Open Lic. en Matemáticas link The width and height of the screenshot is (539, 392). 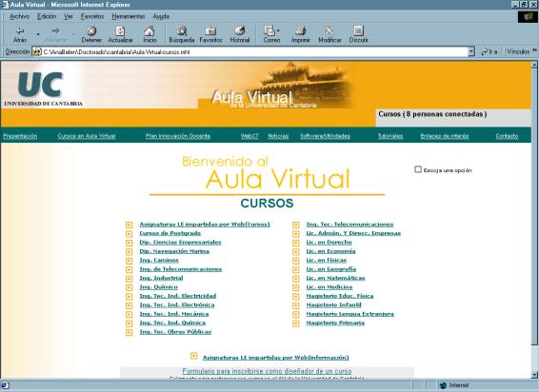click(335, 278)
